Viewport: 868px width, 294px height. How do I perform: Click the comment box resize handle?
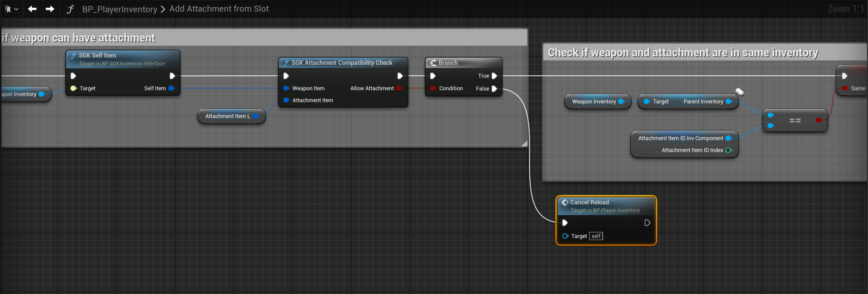click(524, 144)
